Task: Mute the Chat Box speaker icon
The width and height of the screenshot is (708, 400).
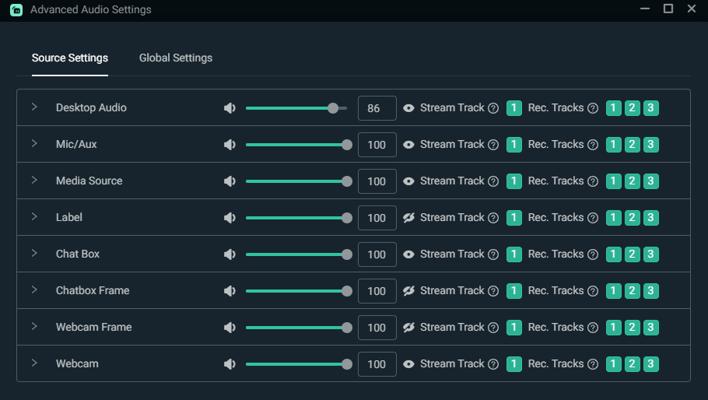Action: tap(230, 254)
